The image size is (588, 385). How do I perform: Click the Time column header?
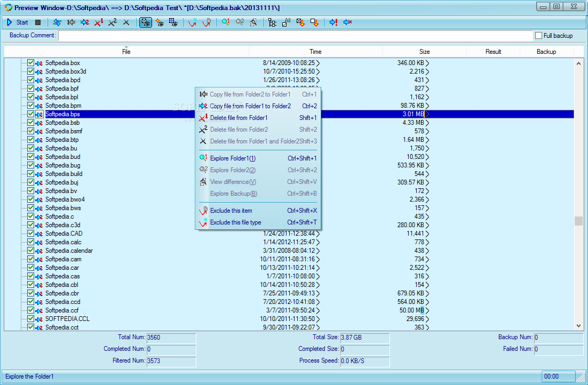click(x=315, y=52)
